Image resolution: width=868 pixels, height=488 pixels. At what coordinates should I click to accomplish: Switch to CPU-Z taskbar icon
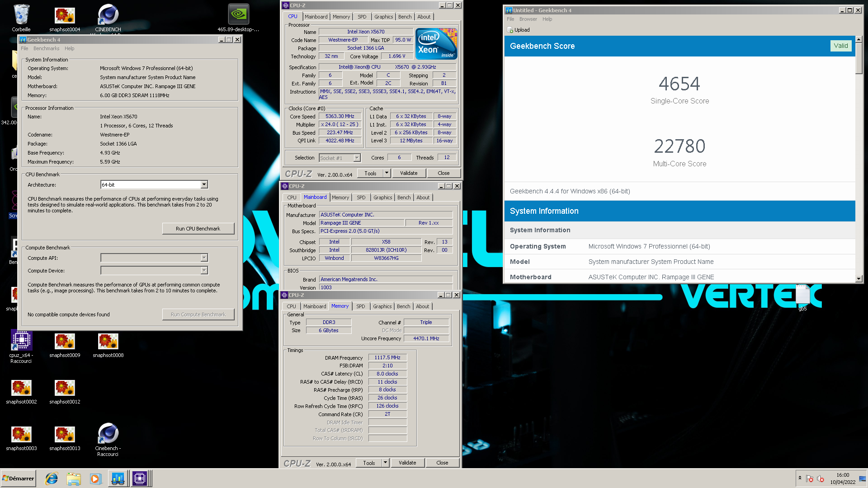[140, 479]
